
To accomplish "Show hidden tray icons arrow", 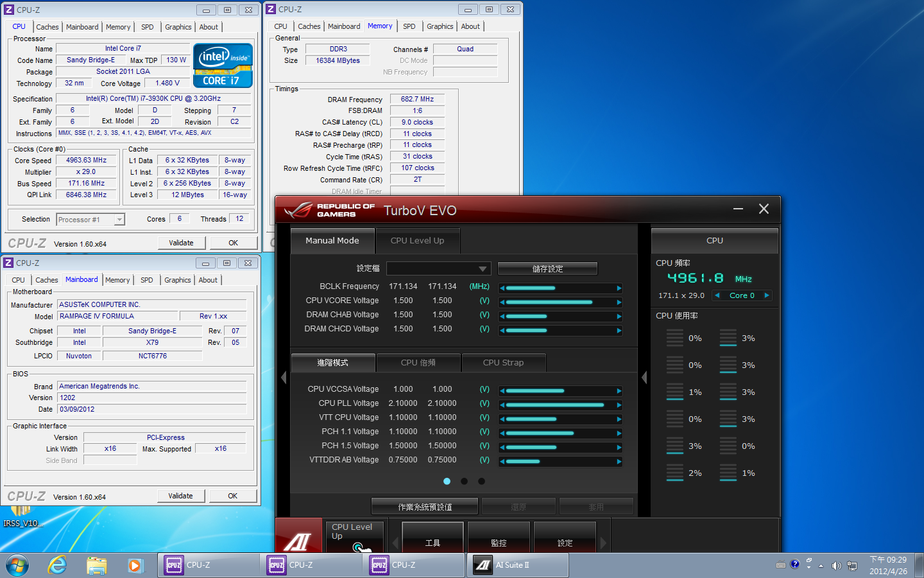I will point(821,566).
